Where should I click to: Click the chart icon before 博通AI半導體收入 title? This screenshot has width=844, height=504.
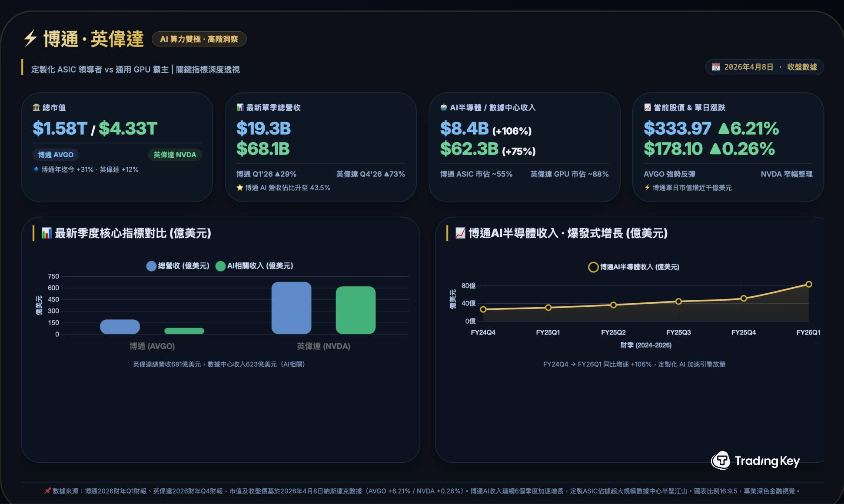(x=460, y=233)
